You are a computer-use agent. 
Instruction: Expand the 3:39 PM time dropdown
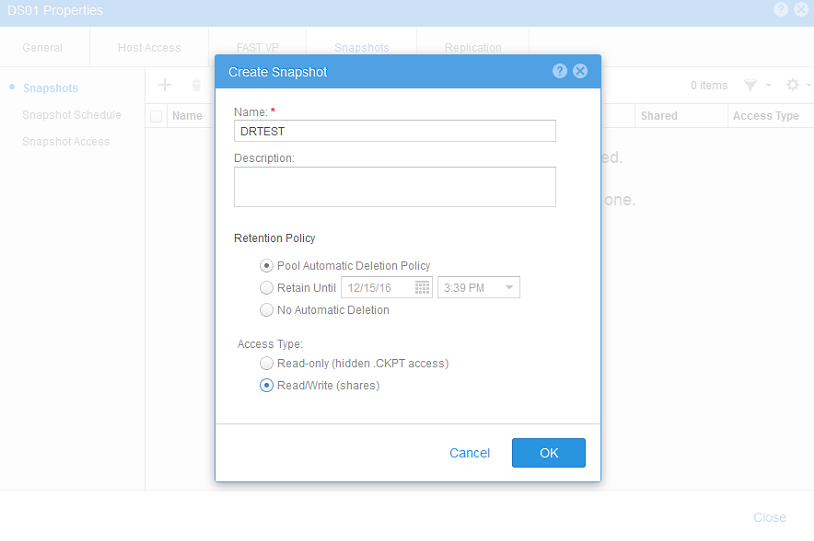pos(510,288)
